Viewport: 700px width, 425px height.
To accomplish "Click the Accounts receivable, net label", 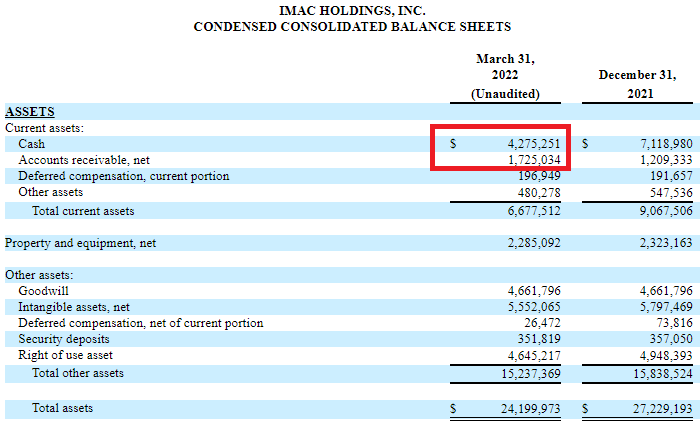I will pos(83,160).
